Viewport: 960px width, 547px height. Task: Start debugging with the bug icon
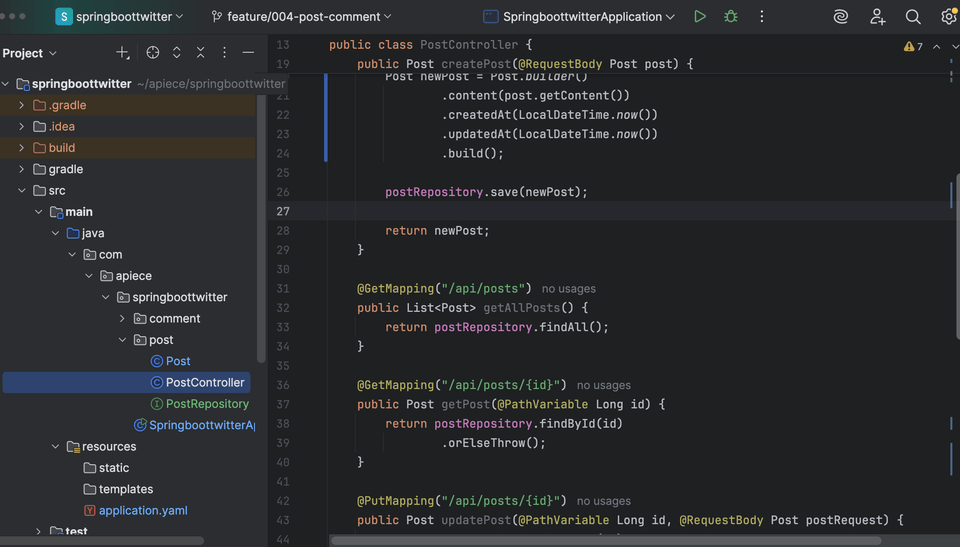pyautogui.click(x=730, y=17)
